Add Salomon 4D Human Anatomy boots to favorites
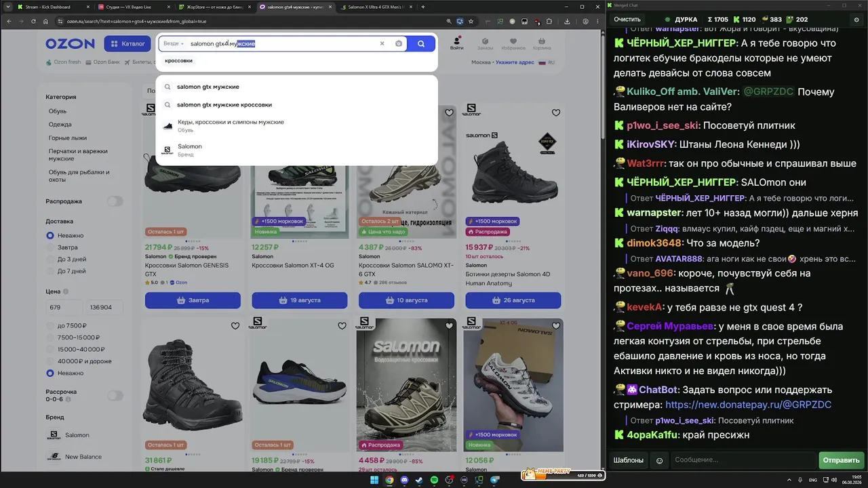Viewport: 868px width, 488px height. (x=556, y=113)
